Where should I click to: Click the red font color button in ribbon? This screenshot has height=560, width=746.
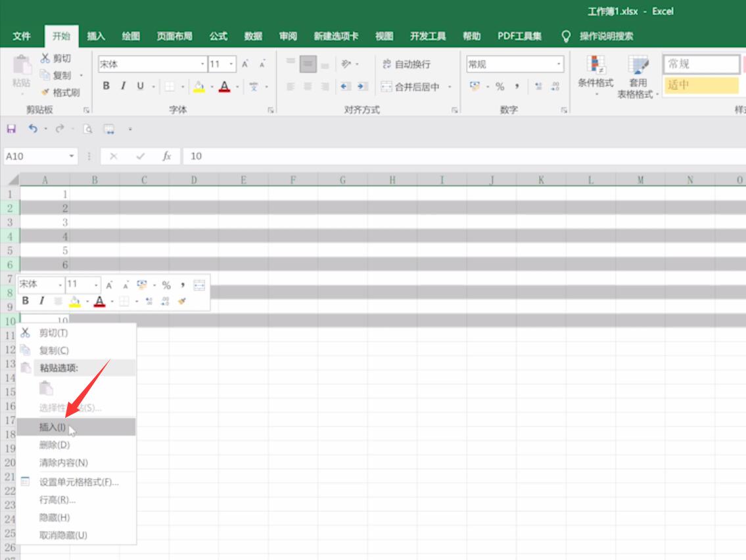[224, 87]
